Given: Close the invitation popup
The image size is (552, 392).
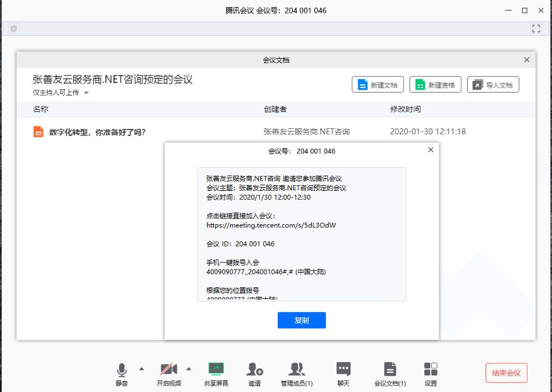Looking at the screenshot, I should coord(431,150).
